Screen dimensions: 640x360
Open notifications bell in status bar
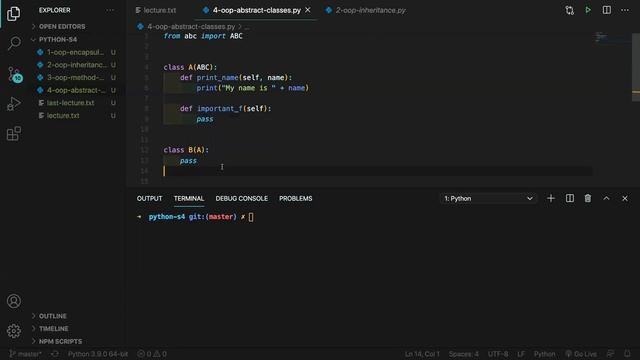pos(627,354)
